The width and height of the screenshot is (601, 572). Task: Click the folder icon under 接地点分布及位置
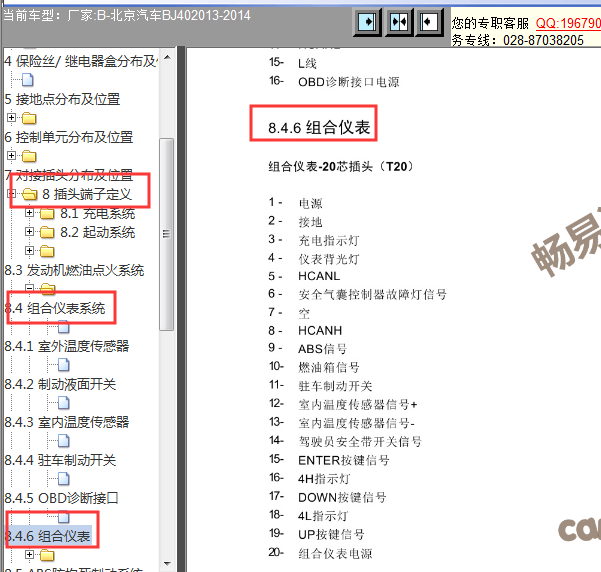click(x=29, y=118)
